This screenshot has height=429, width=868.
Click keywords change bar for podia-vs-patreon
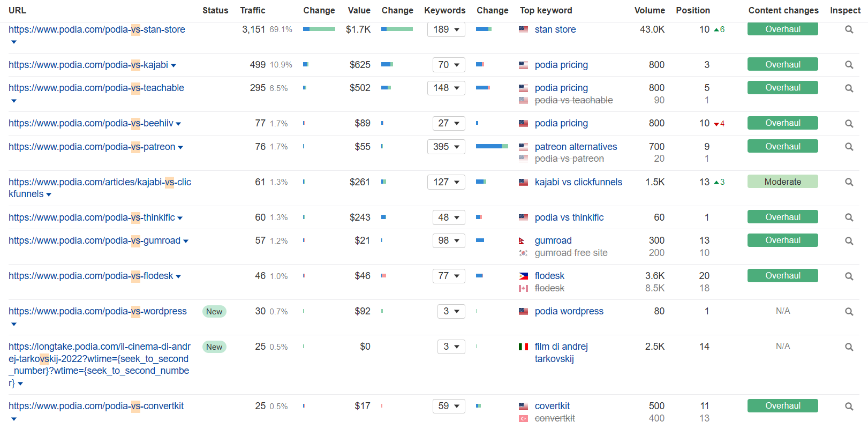tap(492, 146)
